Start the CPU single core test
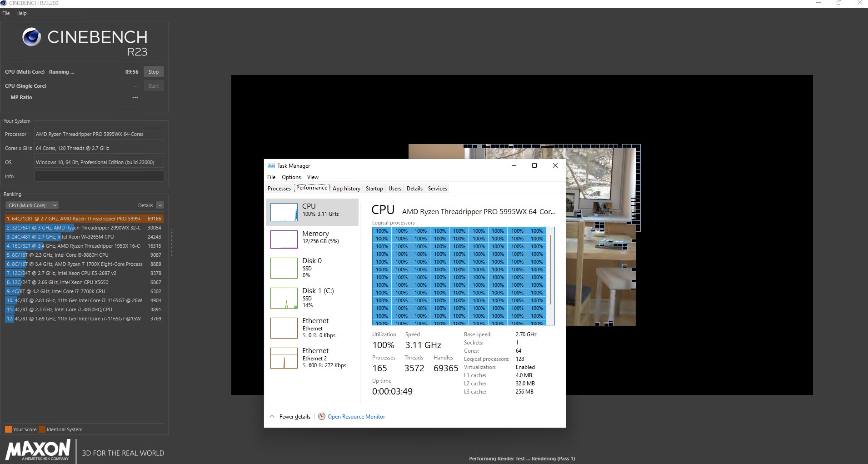This screenshot has width=868, height=464. (154, 86)
